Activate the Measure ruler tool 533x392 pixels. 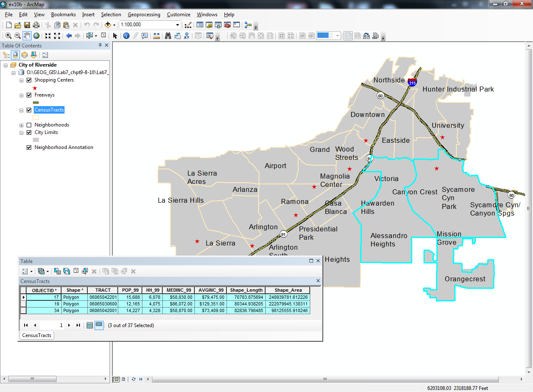tap(157, 36)
